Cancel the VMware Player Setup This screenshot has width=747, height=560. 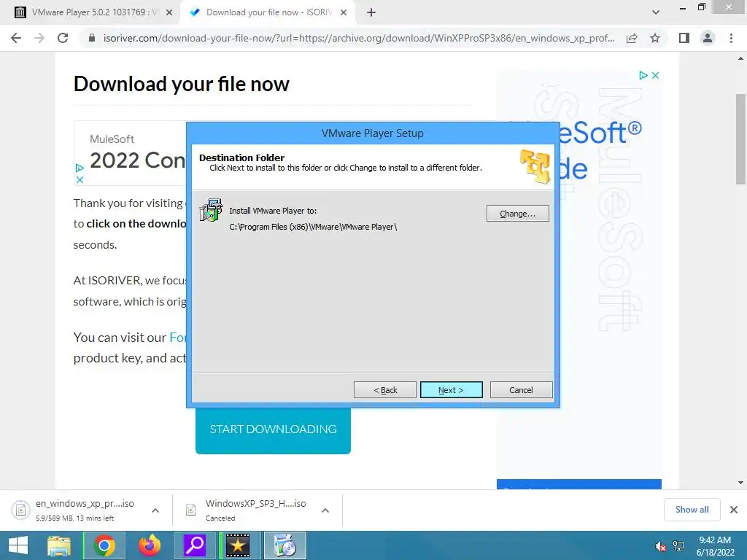521,389
